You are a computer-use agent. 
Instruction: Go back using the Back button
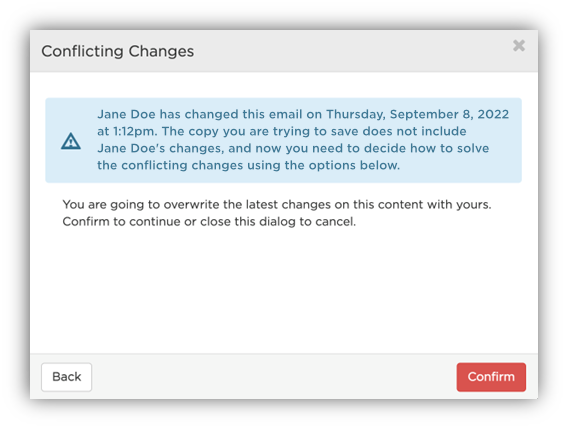pyautogui.click(x=67, y=377)
